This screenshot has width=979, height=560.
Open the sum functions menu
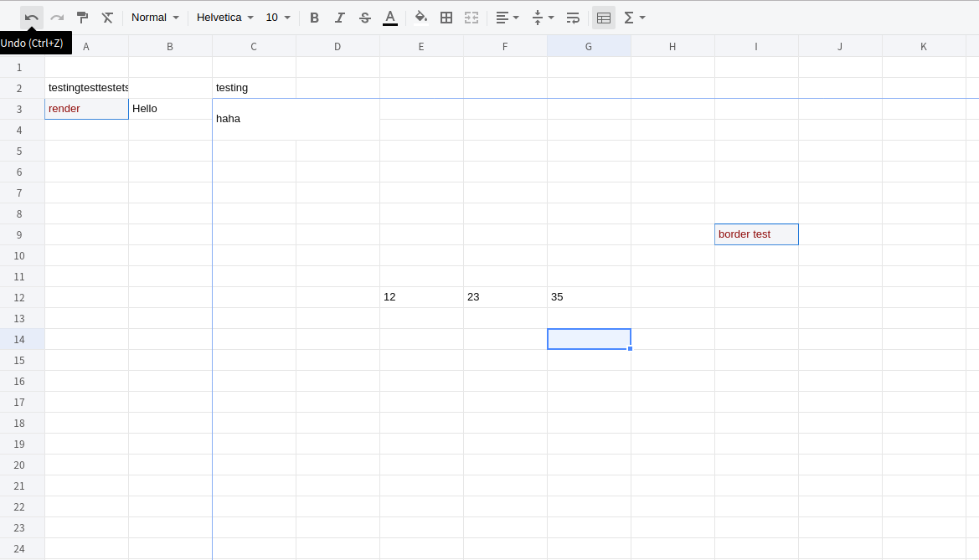tap(632, 17)
